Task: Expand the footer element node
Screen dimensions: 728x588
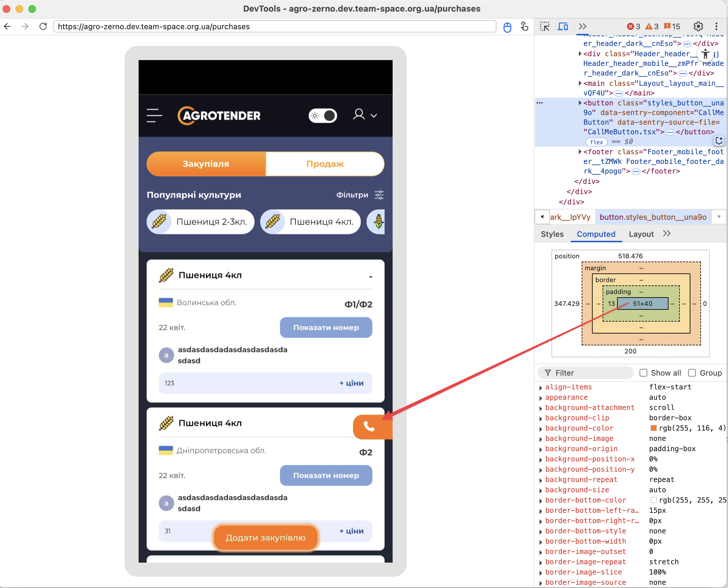Action: [x=580, y=152]
